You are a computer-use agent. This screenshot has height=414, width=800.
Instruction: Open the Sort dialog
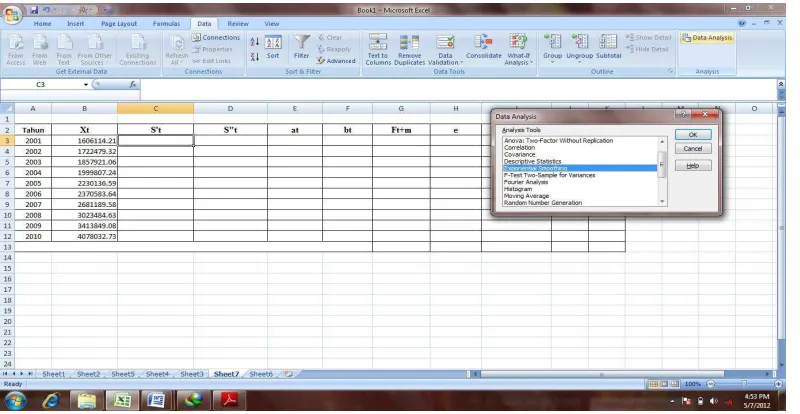coord(273,48)
